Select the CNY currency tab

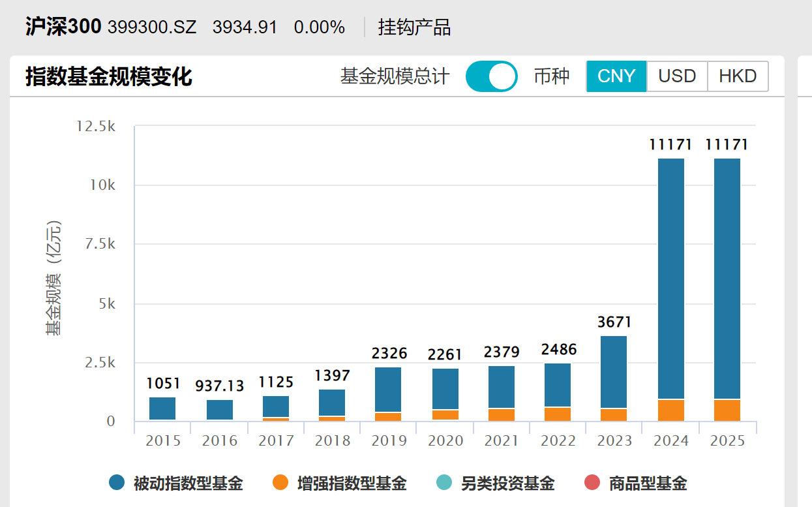[616, 76]
